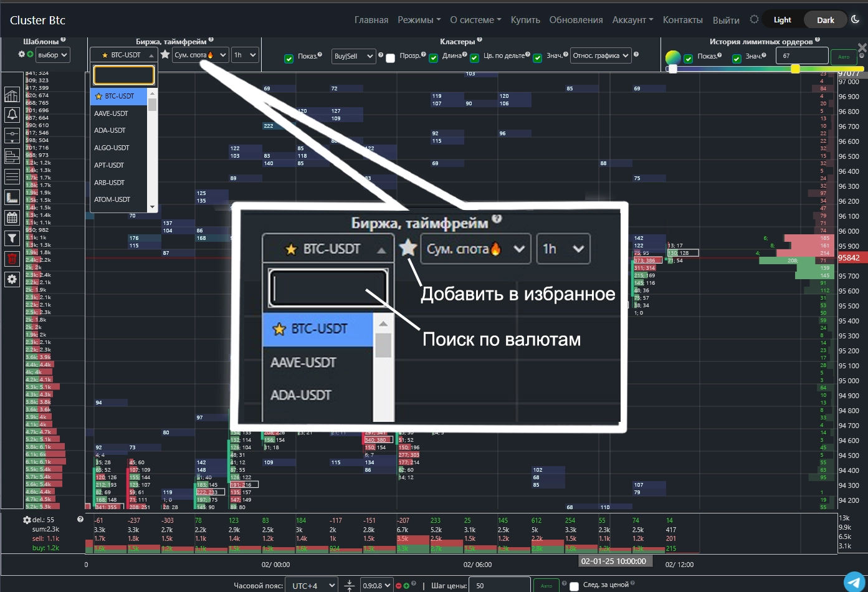Open the Telegram chat icon
This screenshot has height=592, width=868.
(854, 581)
